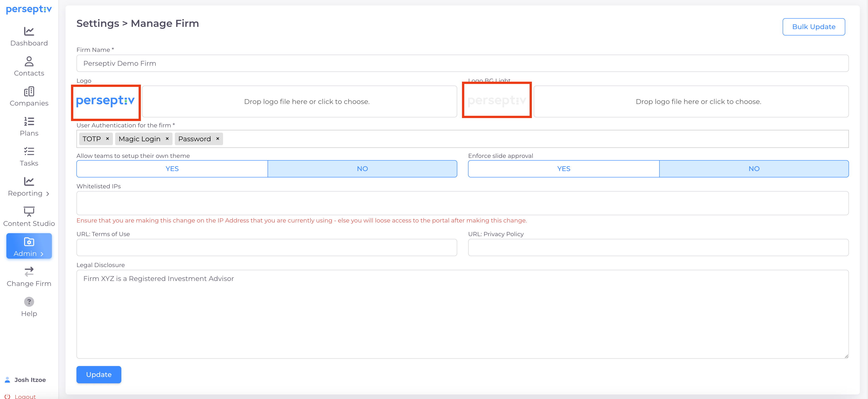Screen dimensions: 868x399
Task: Remove the TOTP authentication tag
Action: 107,139
